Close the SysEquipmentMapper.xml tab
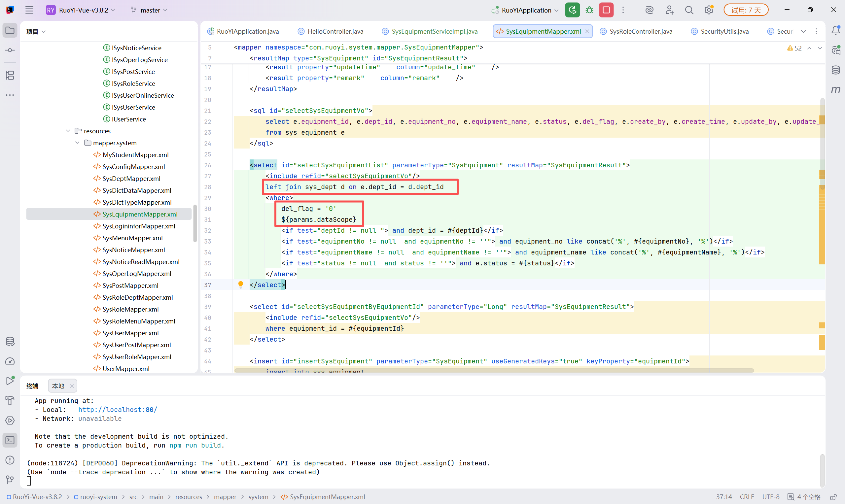The height and width of the screenshot is (504, 845). click(x=587, y=31)
